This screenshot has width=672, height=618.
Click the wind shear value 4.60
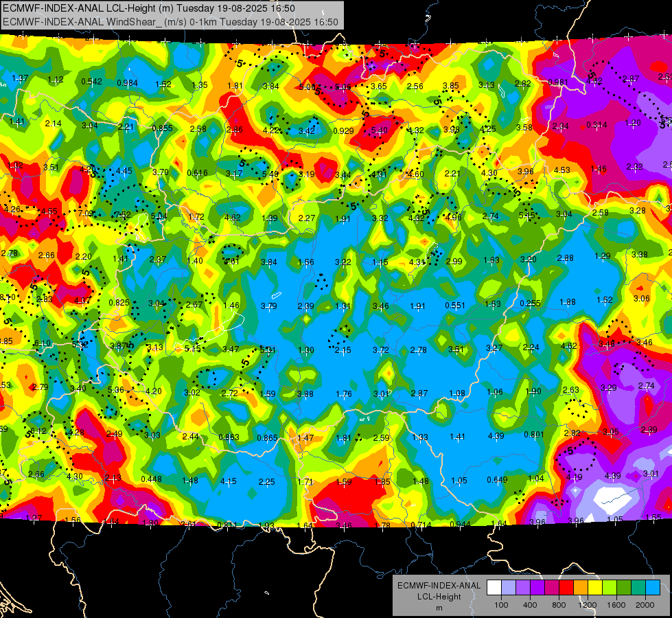point(416,174)
